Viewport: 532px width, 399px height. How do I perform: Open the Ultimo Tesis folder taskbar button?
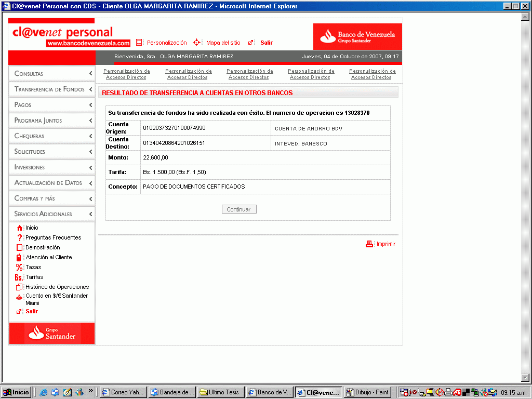[221, 392]
